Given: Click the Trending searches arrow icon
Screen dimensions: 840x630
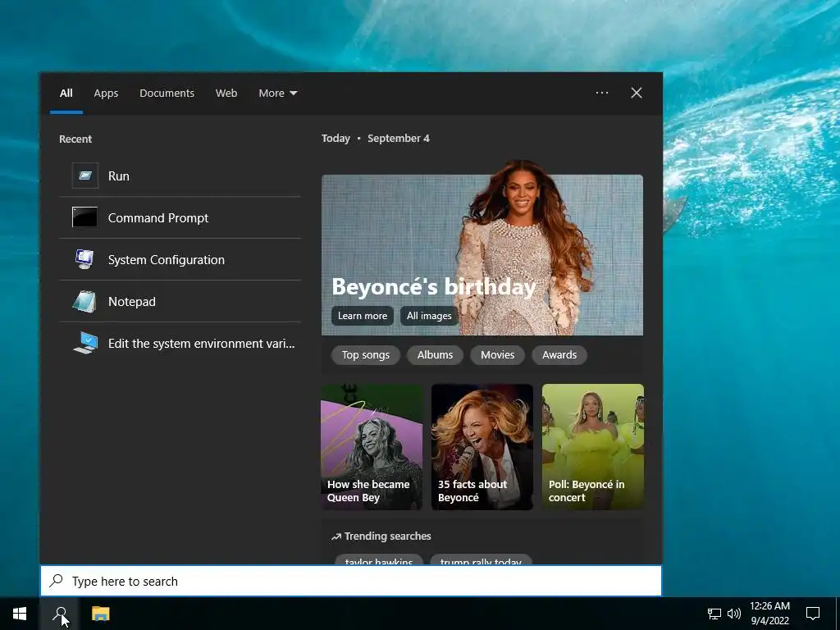Looking at the screenshot, I should pos(336,536).
